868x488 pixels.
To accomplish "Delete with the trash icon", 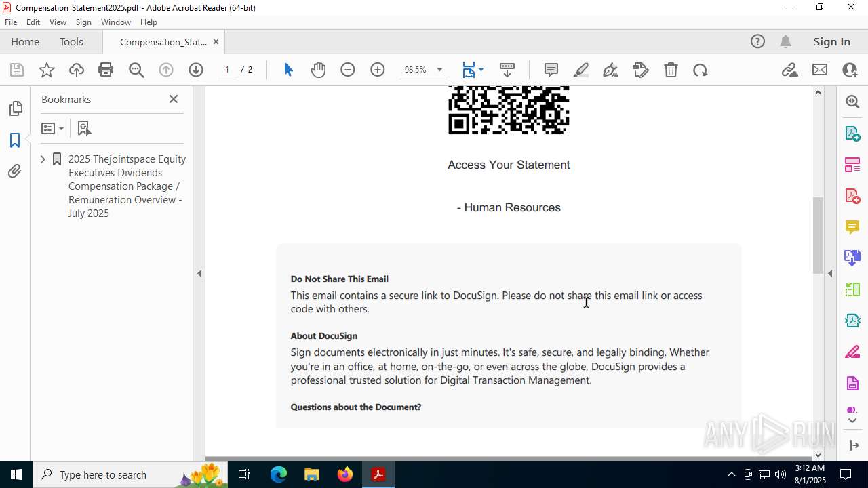I will point(671,70).
